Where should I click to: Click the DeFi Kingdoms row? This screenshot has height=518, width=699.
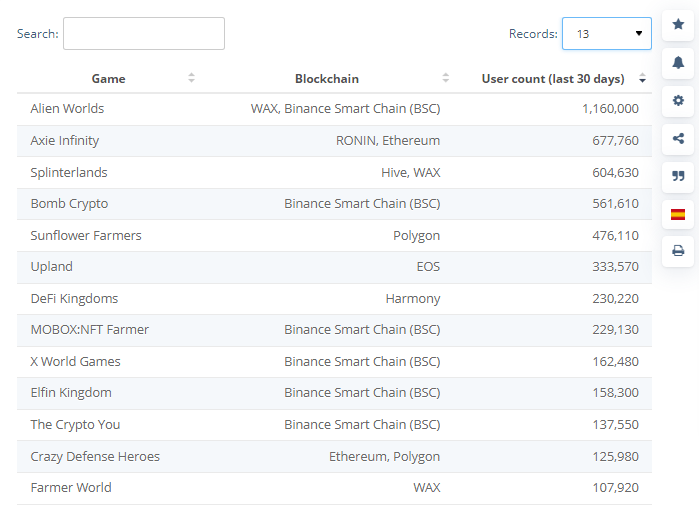(334, 298)
